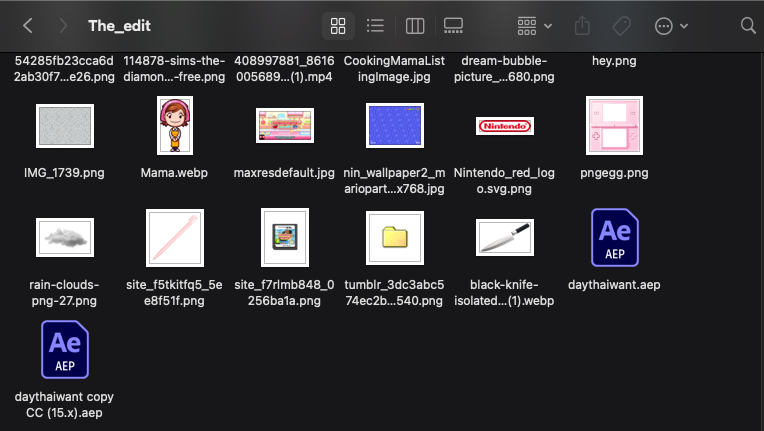764x431 pixels.
Task: Click the 114878-sims-the-diamon...-free.png label
Action: pyautogui.click(x=174, y=69)
